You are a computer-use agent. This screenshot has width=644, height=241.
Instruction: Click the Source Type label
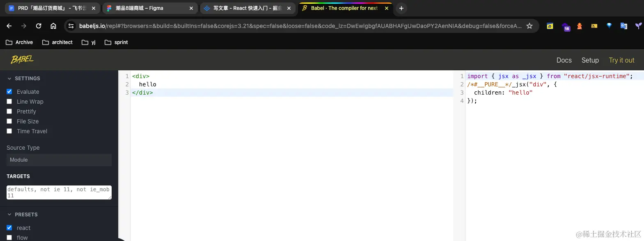tap(23, 148)
